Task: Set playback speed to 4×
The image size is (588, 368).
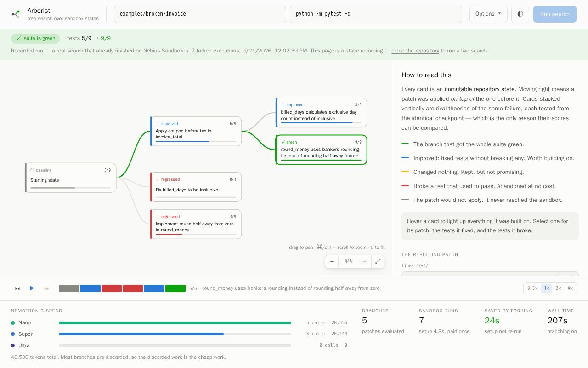Action: click(570, 288)
